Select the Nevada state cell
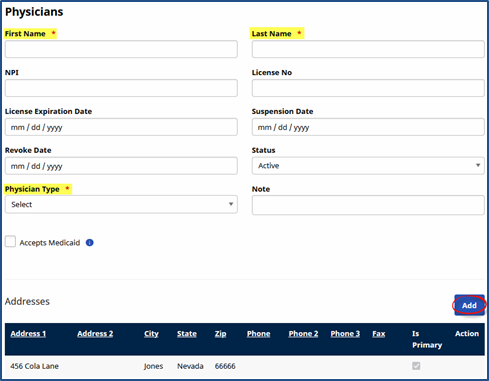The width and height of the screenshot is (489, 381). (x=190, y=366)
